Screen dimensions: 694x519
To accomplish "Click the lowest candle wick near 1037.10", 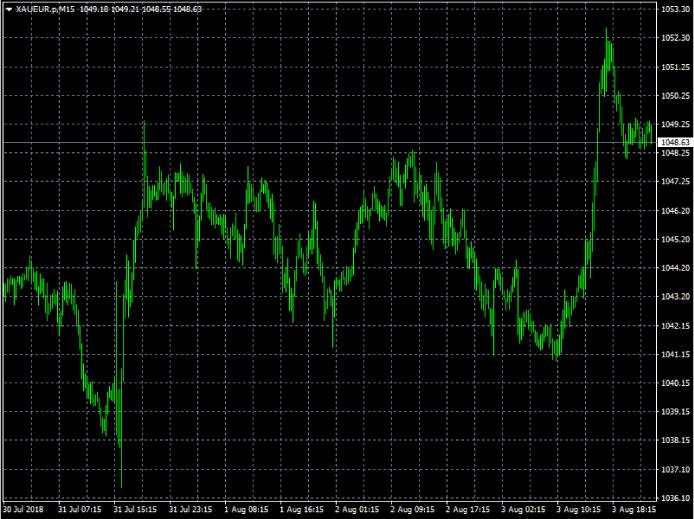I will 121,486.
